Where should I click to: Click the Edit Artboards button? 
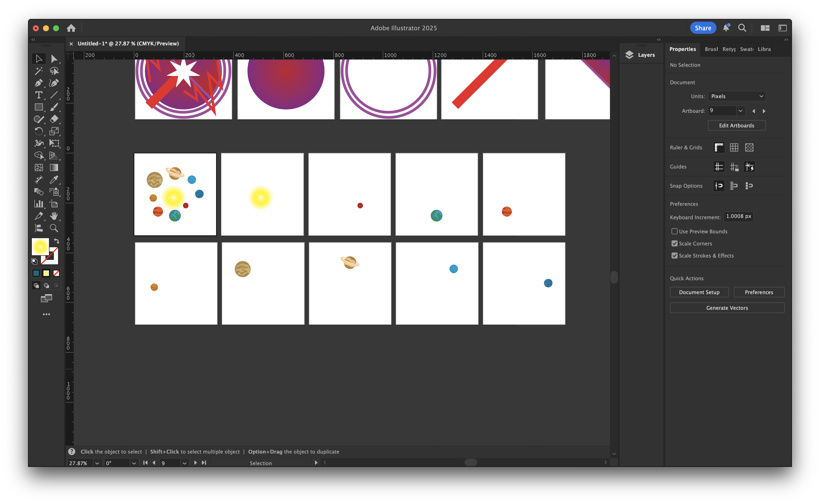pyautogui.click(x=737, y=125)
